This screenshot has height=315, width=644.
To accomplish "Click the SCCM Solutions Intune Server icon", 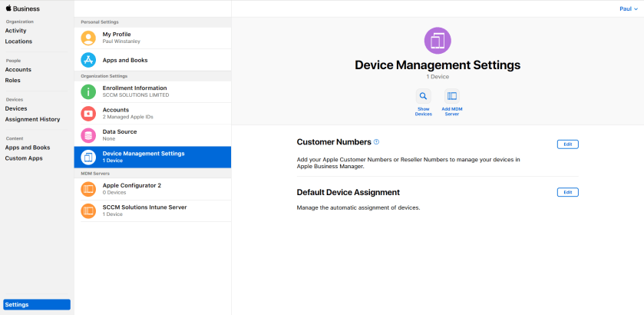I will coord(88,211).
